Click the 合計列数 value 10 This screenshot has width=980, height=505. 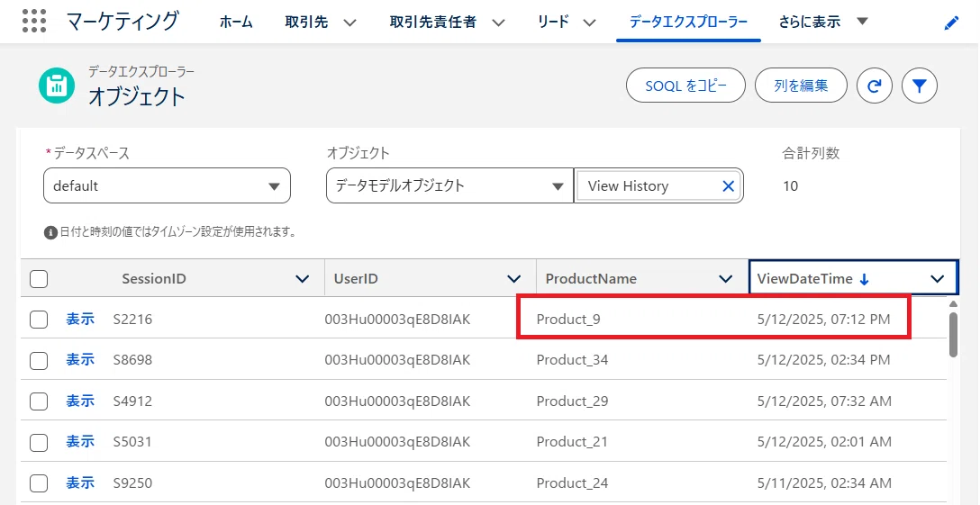pyautogui.click(x=790, y=186)
